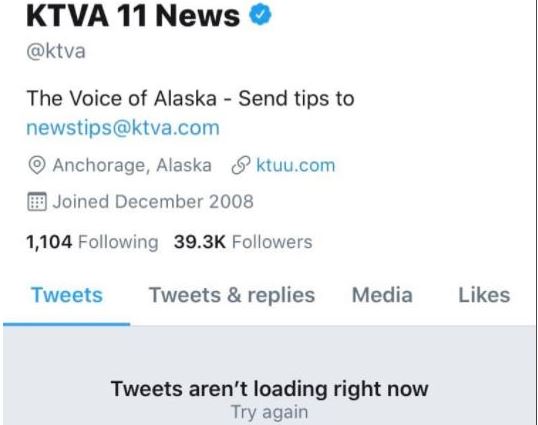This screenshot has width=538, height=425.
Task: Click the newstips@ktva.com email link
Action: pos(123,128)
